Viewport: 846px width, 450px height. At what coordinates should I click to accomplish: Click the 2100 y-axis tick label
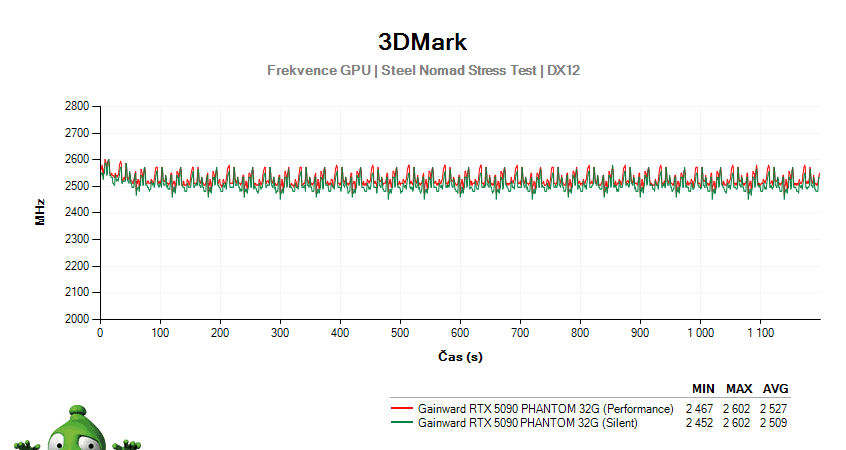77,292
